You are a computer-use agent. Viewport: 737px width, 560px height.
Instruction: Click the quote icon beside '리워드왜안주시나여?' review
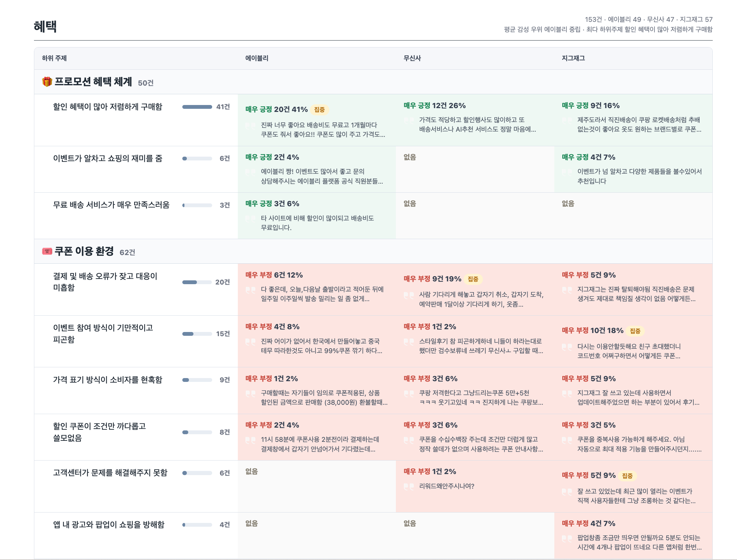point(409,486)
